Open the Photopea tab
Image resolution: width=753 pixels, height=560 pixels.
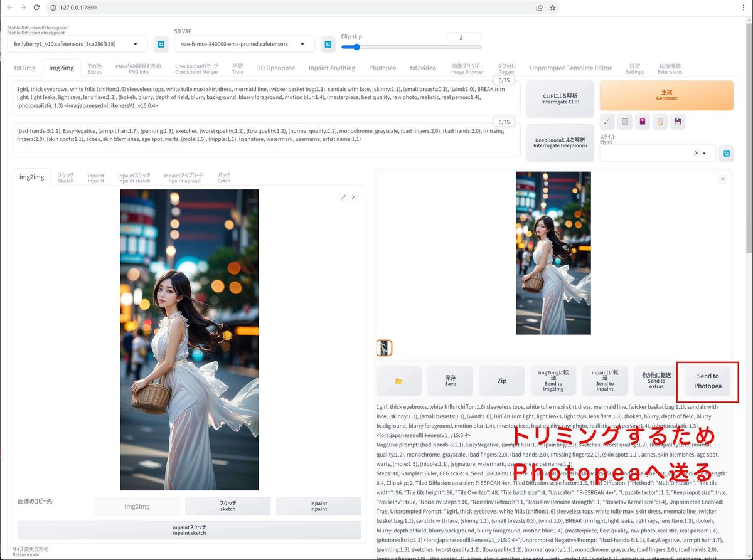(382, 68)
